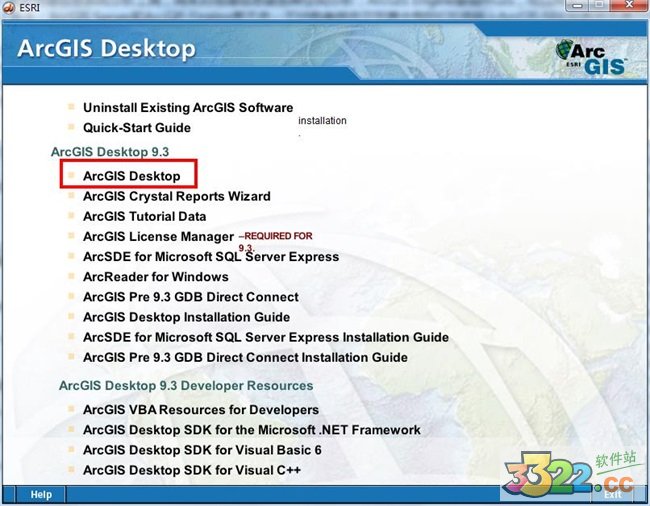Open Pre 9.3 GDB Direct Connect Installation Guide
The image size is (650, 506).
pos(245,357)
